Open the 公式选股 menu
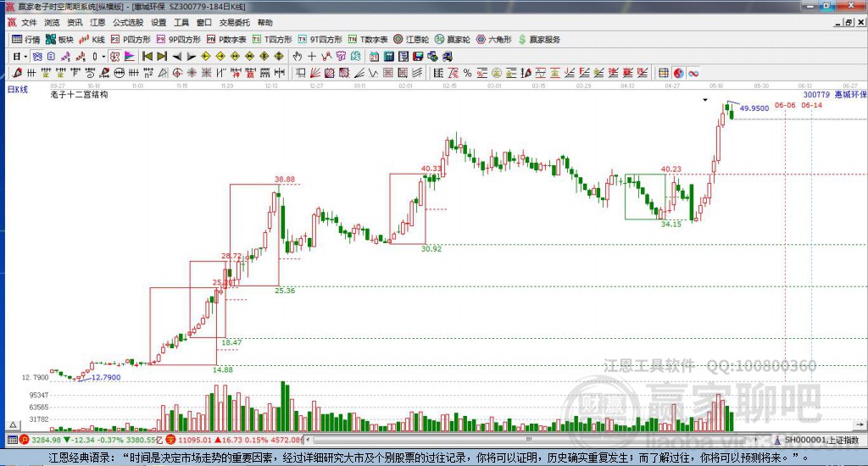Image resolution: width=868 pixels, height=466 pixels. [x=128, y=23]
